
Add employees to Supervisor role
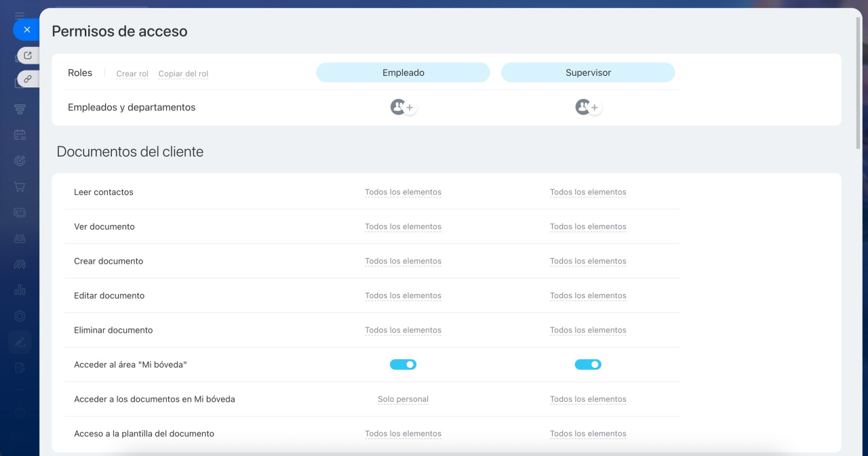click(x=595, y=108)
